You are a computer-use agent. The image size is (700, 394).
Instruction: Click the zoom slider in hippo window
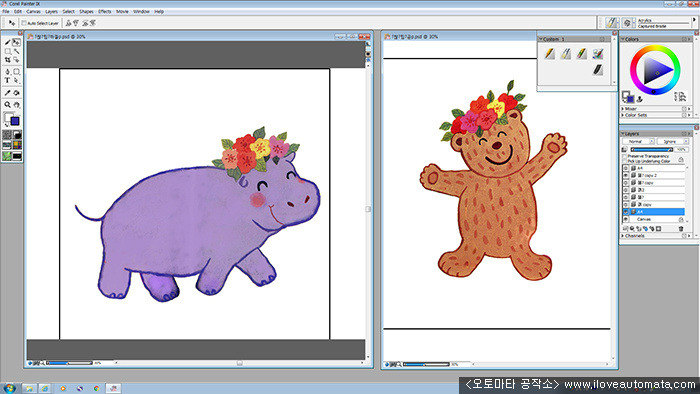pos(69,363)
